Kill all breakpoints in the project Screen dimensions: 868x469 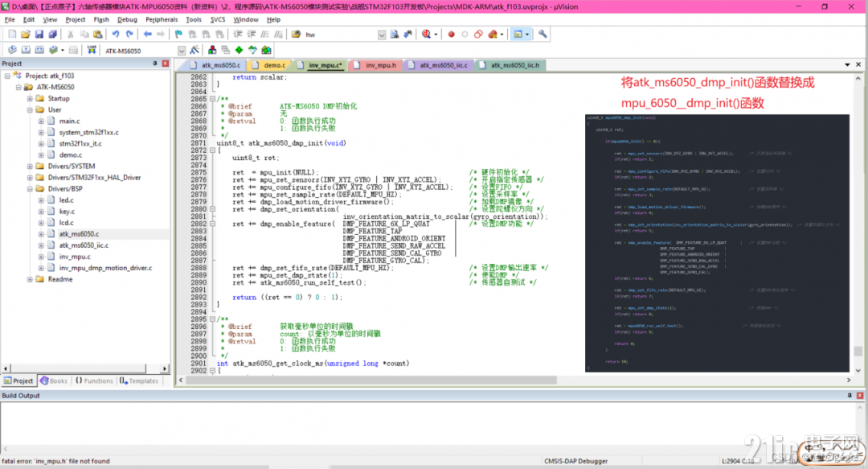pyautogui.click(x=493, y=35)
